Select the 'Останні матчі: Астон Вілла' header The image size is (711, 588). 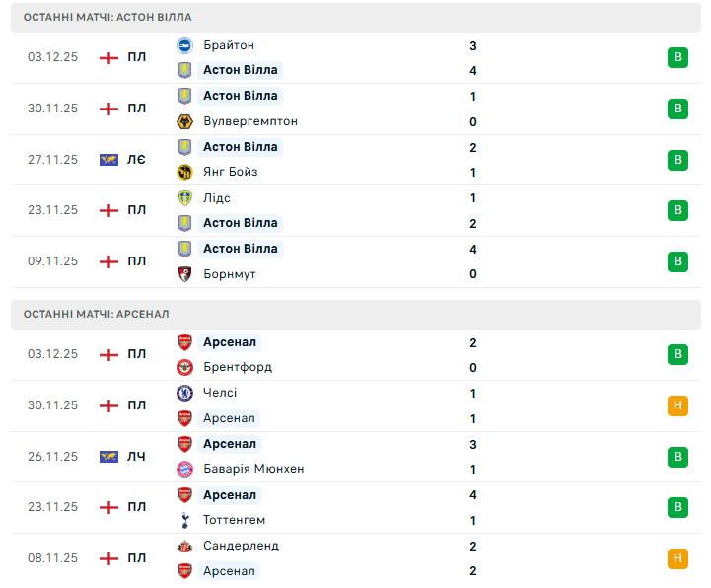(x=108, y=18)
